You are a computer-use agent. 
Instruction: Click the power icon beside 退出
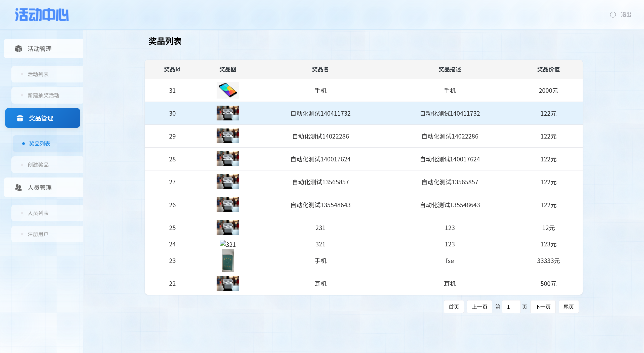pos(613,15)
